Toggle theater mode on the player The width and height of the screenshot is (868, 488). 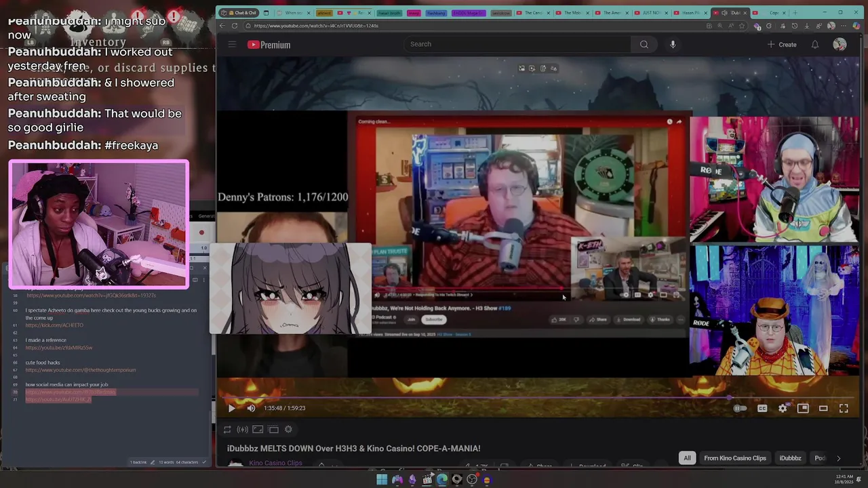tap(823, 408)
